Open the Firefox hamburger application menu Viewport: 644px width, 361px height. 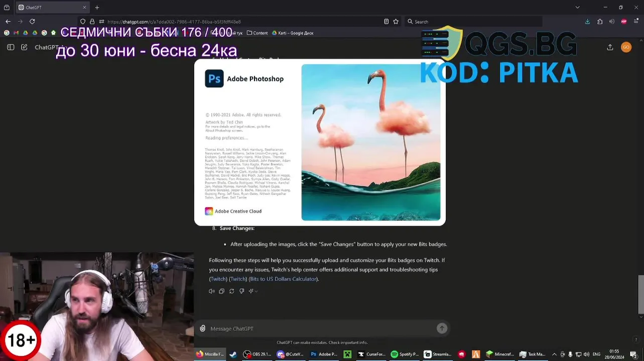tap(636, 22)
